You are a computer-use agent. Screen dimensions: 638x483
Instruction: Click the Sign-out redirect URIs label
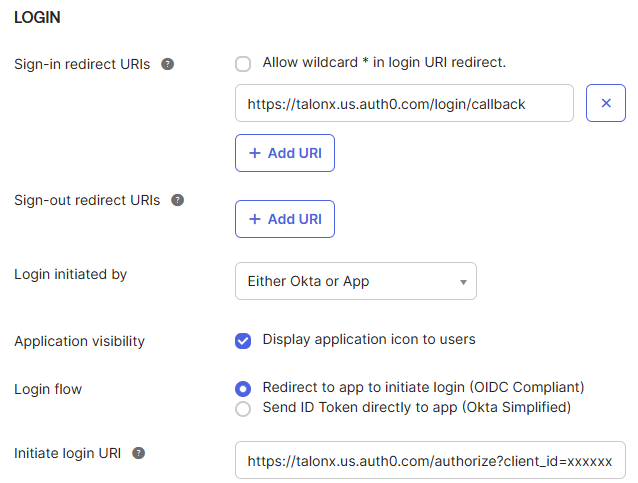coord(87,200)
